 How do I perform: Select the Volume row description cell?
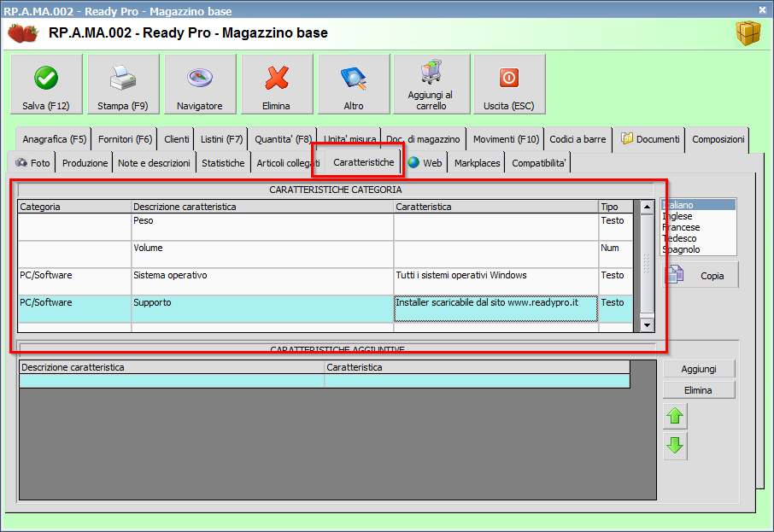(x=262, y=254)
